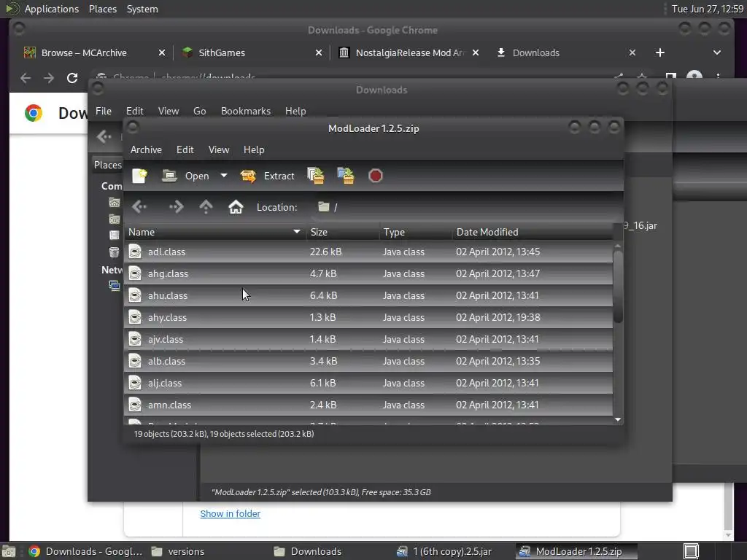The image size is (747, 560).
Task: Reload the Chrome page
Action: (x=72, y=77)
